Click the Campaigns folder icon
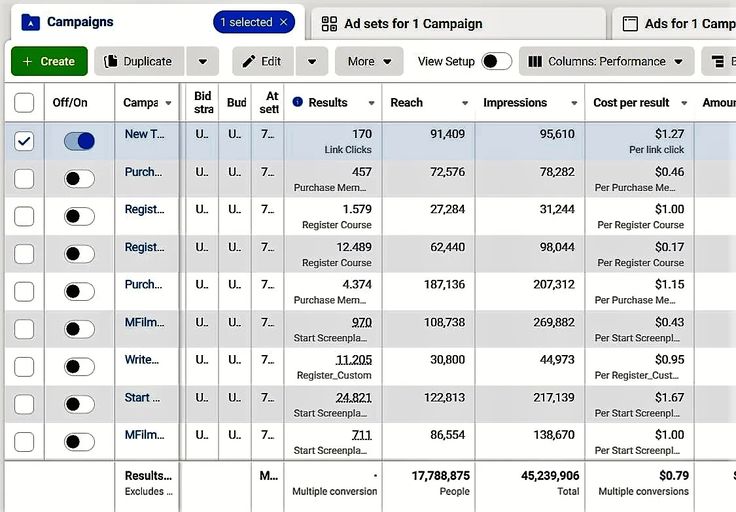This screenshot has width=736, height=512. coord(30,22)
